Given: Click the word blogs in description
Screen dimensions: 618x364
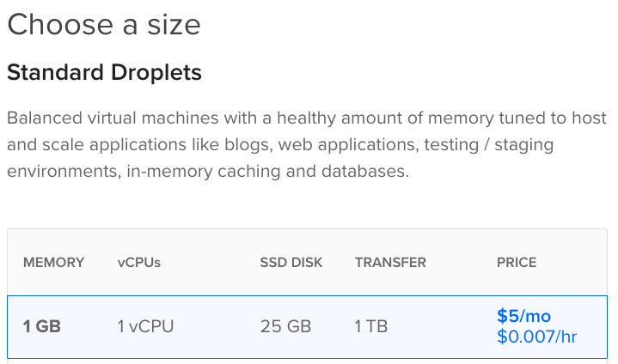Looking at the screenshot, I should point(247,146).
